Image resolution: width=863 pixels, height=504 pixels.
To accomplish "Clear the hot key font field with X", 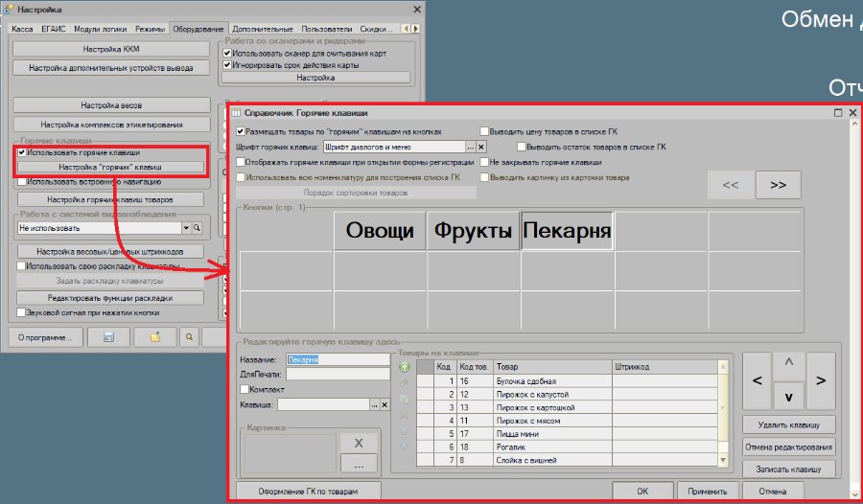I will point(481,147).
